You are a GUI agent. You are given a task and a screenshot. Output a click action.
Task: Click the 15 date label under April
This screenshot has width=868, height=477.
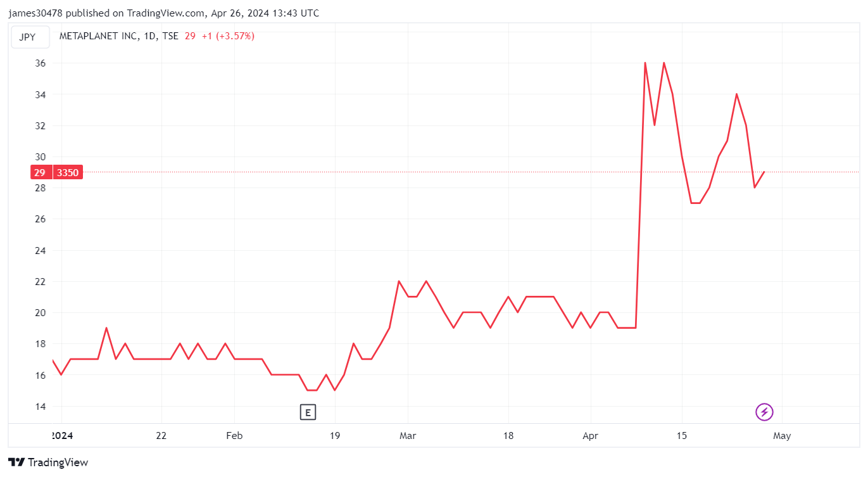[682, 436]
